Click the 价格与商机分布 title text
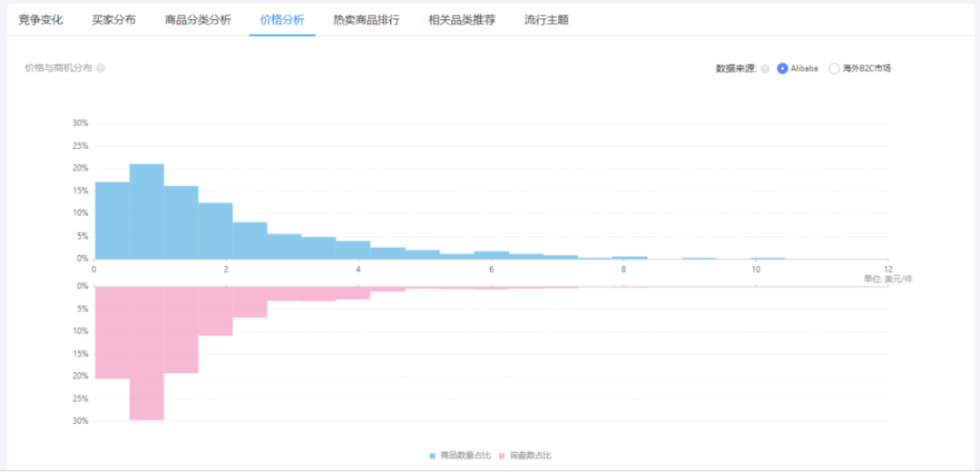 tap(58, 69)
